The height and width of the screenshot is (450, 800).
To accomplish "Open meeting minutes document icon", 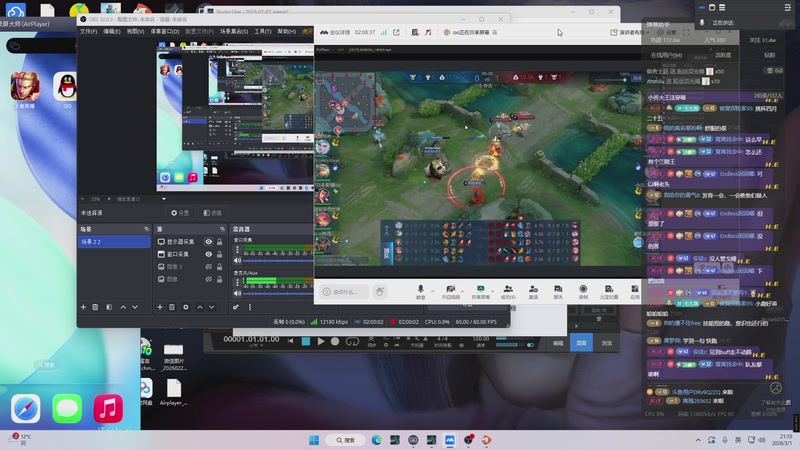I will [x=609, y=289].
